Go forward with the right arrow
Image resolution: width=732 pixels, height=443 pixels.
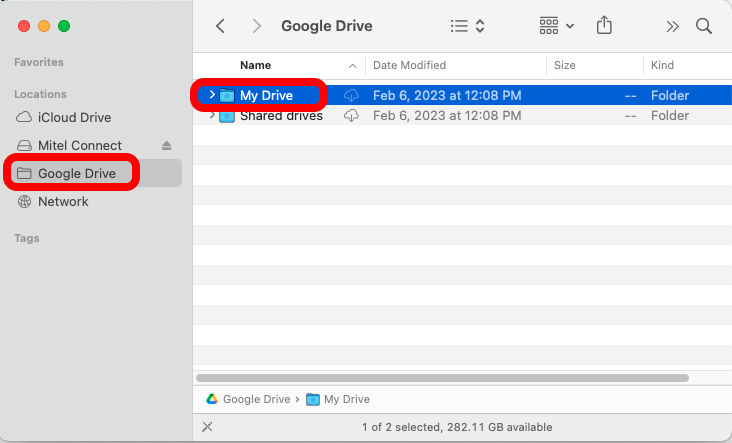pos(256,26)
